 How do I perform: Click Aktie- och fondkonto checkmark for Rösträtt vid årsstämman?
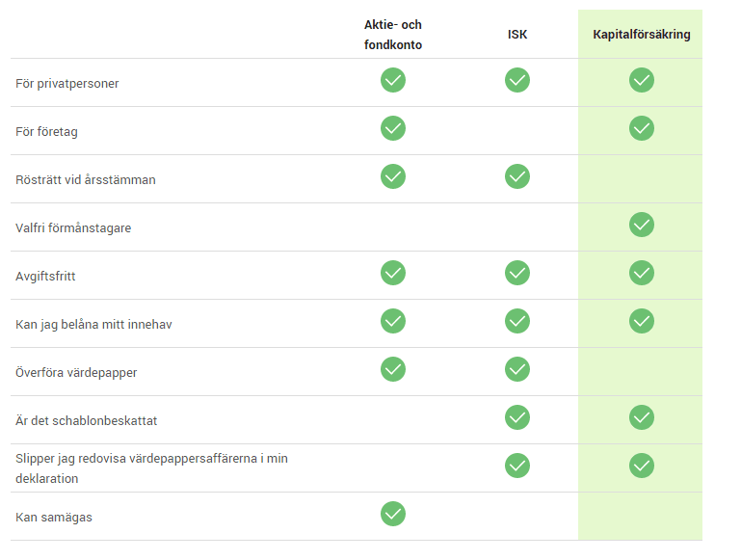[393, 176]
